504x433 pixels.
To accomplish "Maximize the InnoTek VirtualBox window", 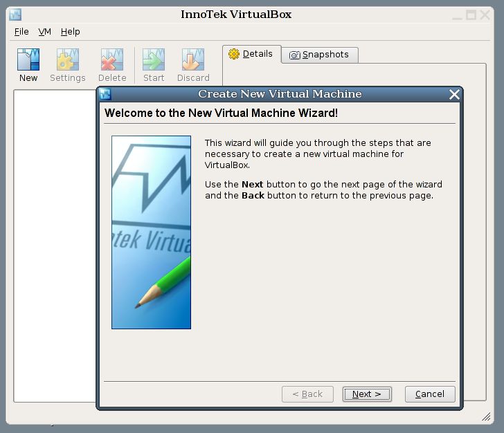I will click(471, 15).
